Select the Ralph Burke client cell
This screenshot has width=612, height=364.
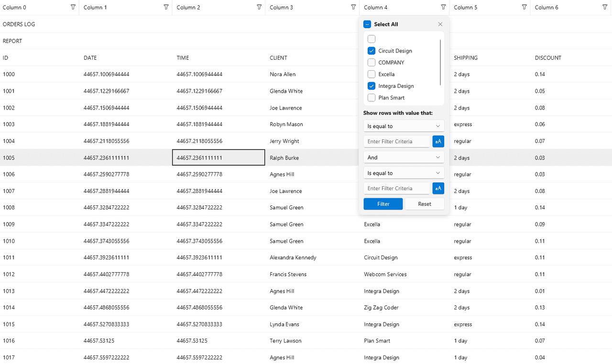[312, 158]
